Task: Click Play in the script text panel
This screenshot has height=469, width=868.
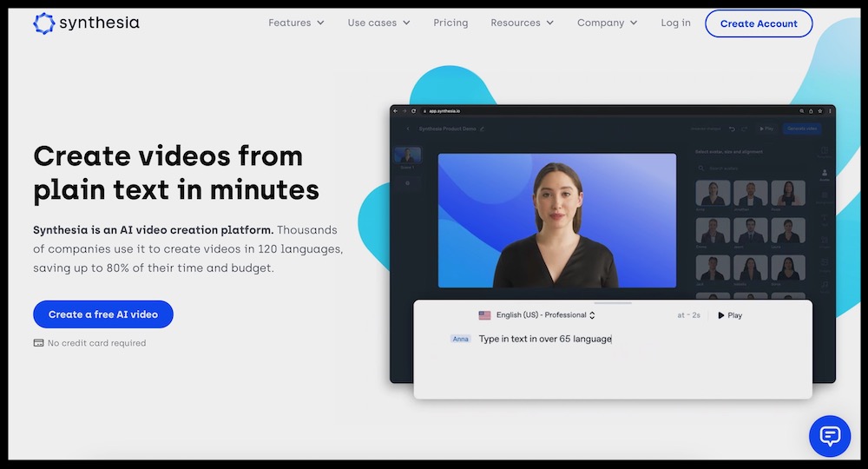Action: [x=730, y=315]
